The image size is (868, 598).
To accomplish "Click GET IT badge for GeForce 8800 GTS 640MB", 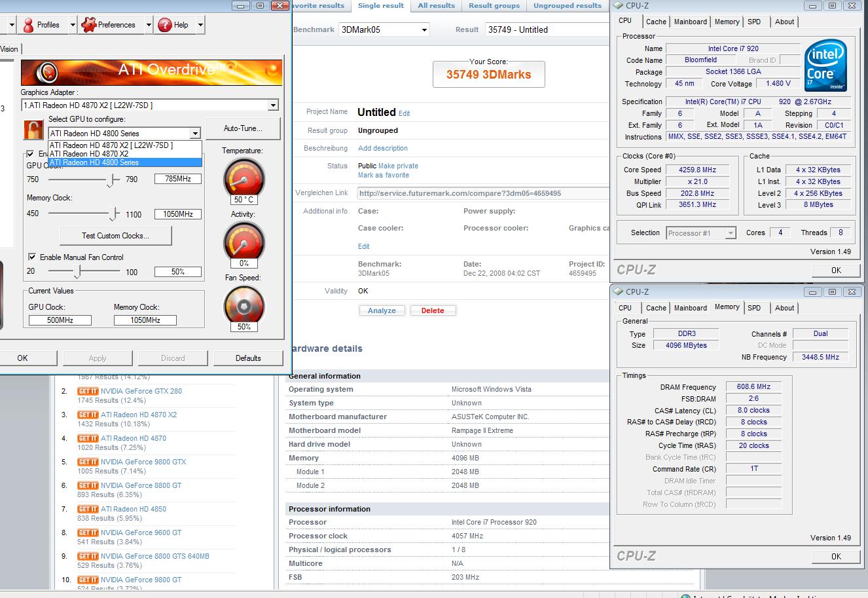I will 88,556.
